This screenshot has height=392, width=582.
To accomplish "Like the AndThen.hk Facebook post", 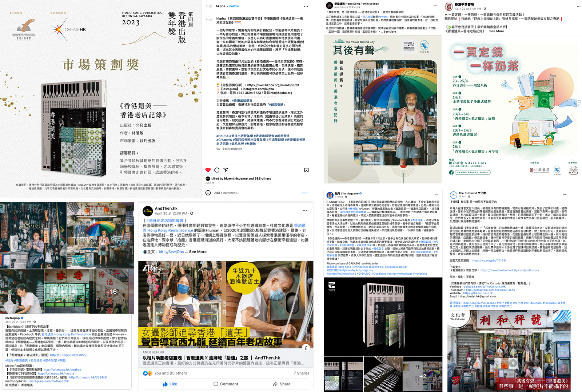I will coord(170,384).
